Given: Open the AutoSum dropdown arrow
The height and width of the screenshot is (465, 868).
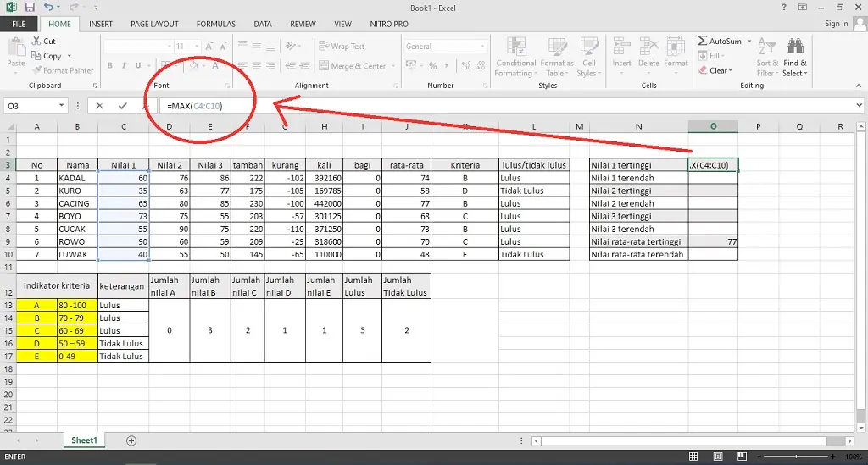Looking at the screenshot, I should coord(749,41).
